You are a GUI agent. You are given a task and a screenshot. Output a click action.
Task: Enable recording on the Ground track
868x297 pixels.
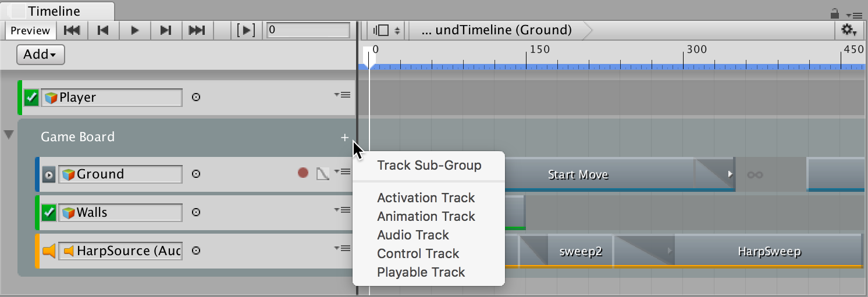pos(303,173)
